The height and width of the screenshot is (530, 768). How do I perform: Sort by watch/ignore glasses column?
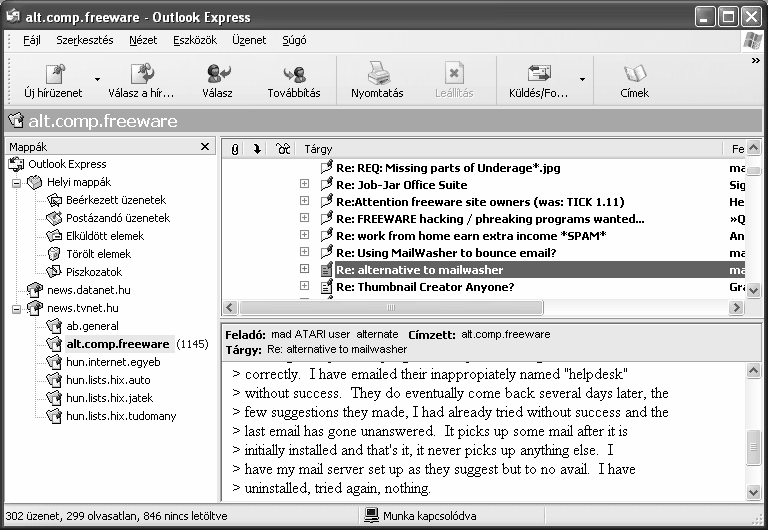283,149
